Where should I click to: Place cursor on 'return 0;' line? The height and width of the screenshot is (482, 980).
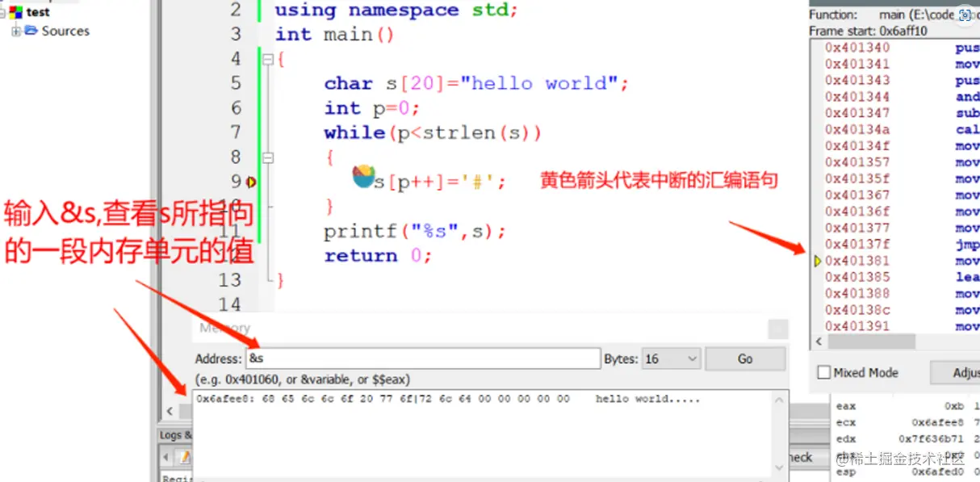378,256
